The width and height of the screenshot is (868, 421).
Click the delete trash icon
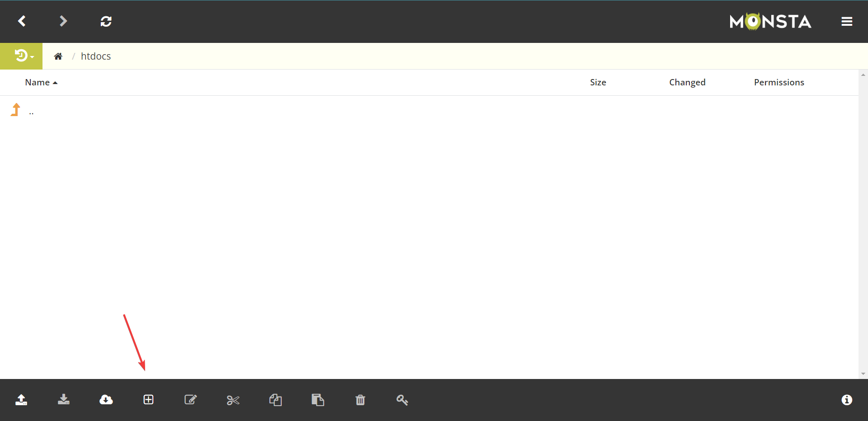[360, 400]
